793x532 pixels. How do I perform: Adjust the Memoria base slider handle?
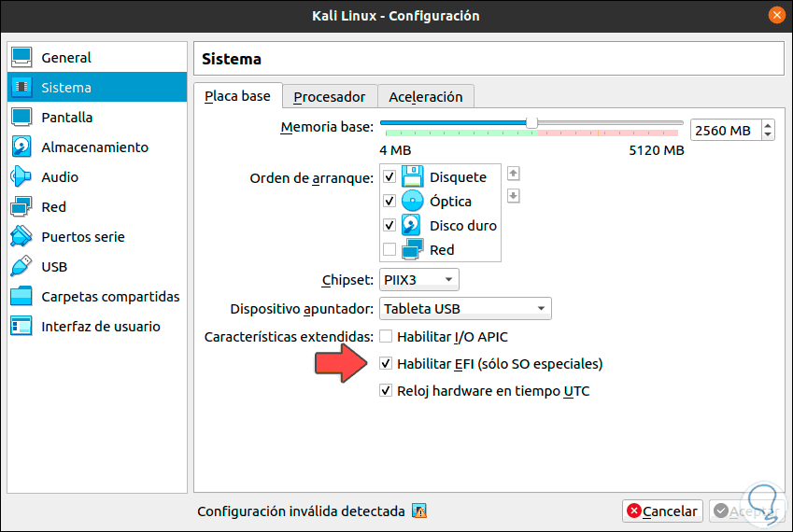point(531,123)
